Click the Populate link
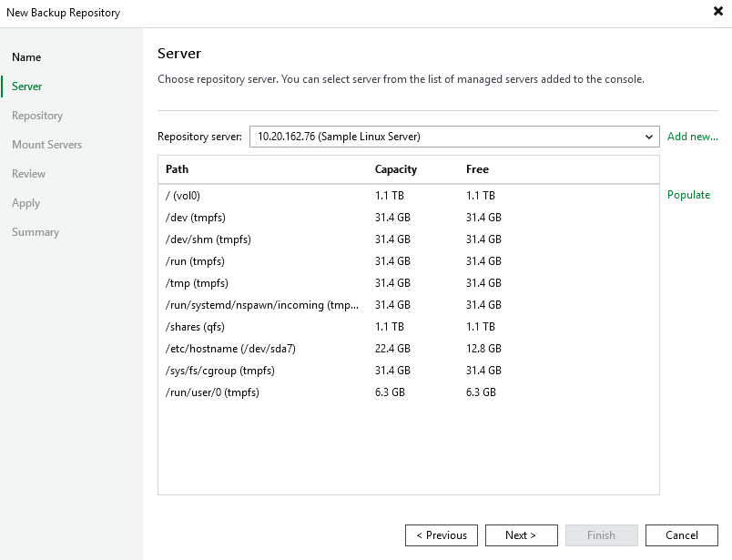This screenshot has width=732, height=560. pyautogui.click(x=688, y=195)
